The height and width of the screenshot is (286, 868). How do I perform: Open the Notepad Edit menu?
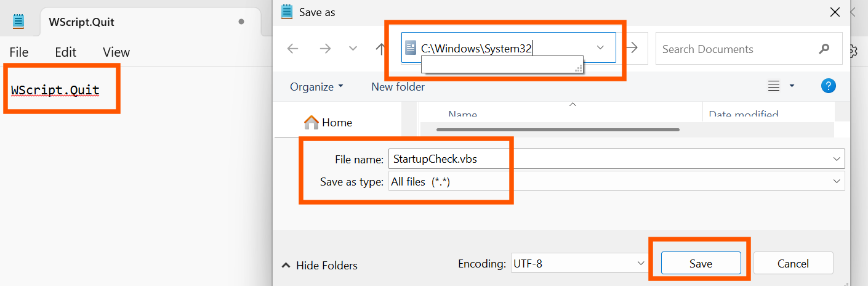coord(65,52)
